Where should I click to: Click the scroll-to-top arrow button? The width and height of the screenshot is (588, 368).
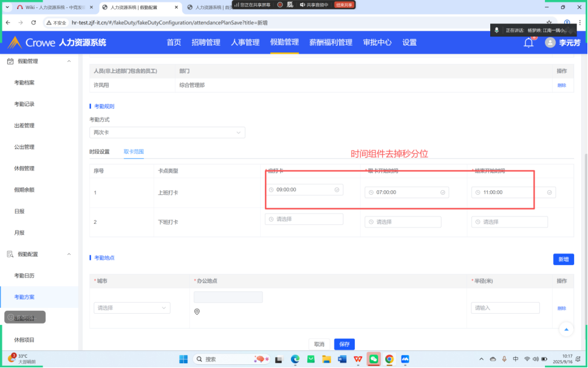(x=566, y=329)
